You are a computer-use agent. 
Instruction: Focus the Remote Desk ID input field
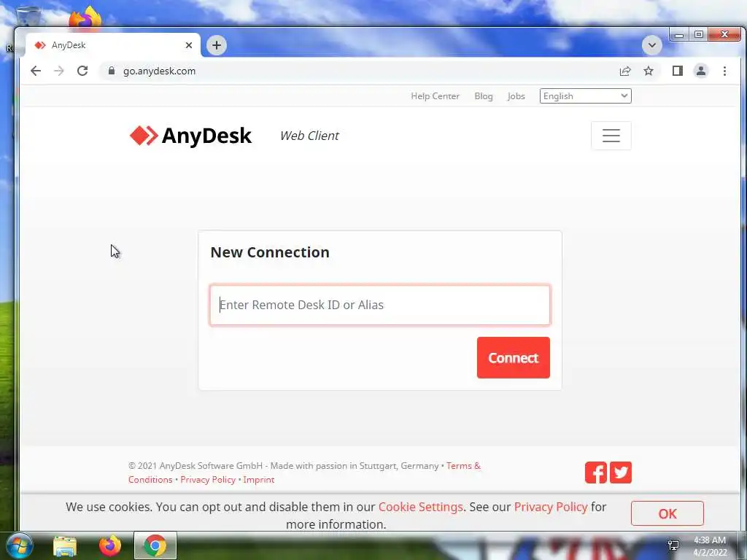point(380,305)
